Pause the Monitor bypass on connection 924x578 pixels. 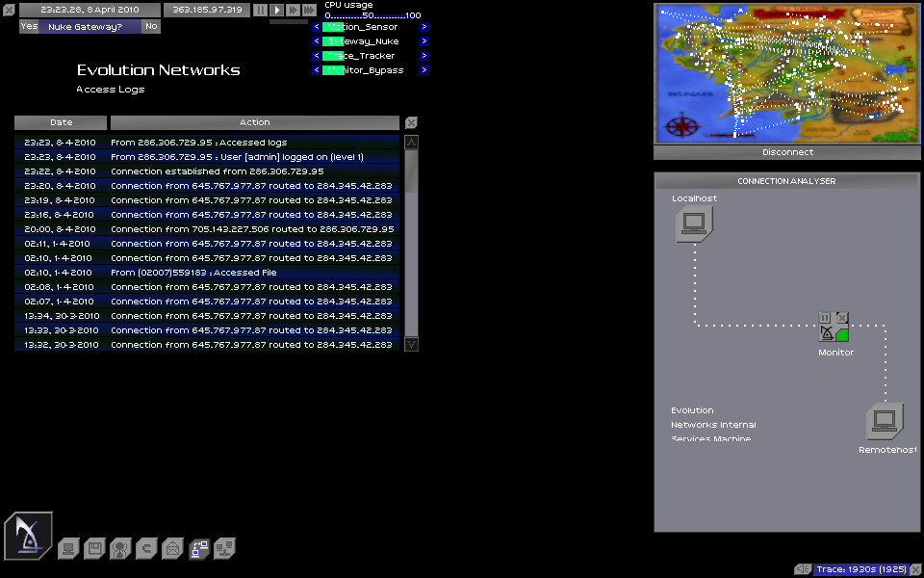pos(825,318)
